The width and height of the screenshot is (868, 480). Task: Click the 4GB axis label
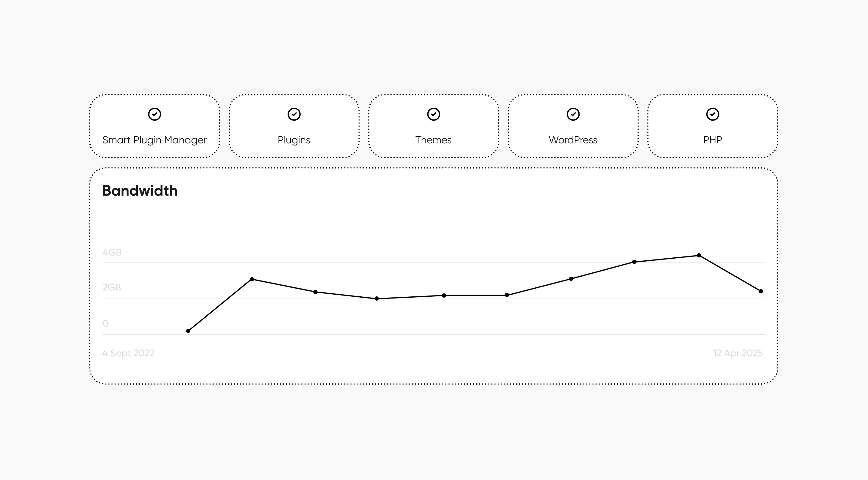(x=112, y=252)
